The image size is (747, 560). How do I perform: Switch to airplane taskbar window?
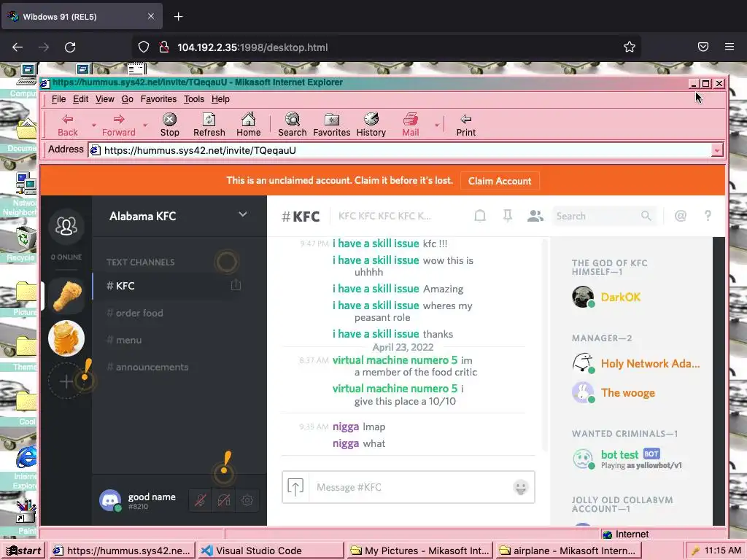coord(568,551)
